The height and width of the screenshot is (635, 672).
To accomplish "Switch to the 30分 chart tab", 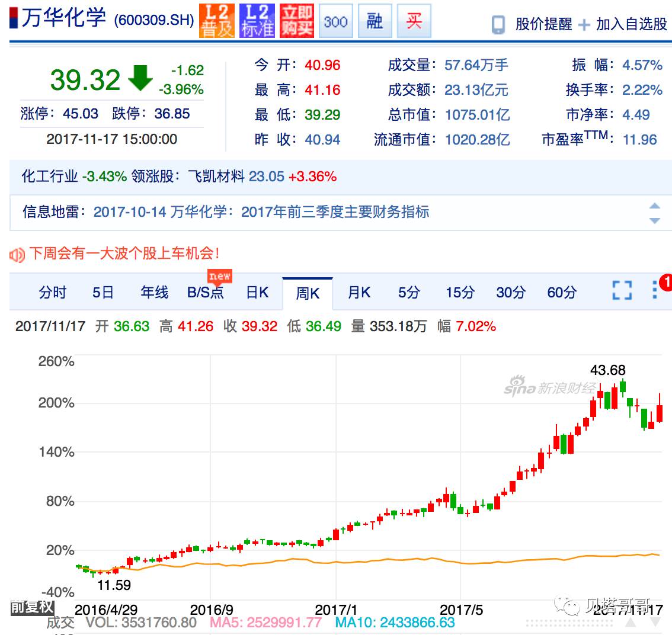I will point(511,293).
